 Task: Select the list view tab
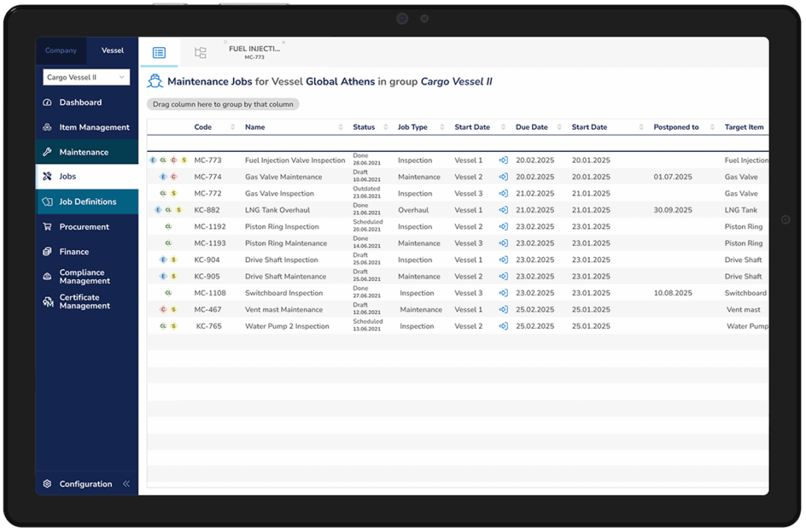click(x=159, y=53)
